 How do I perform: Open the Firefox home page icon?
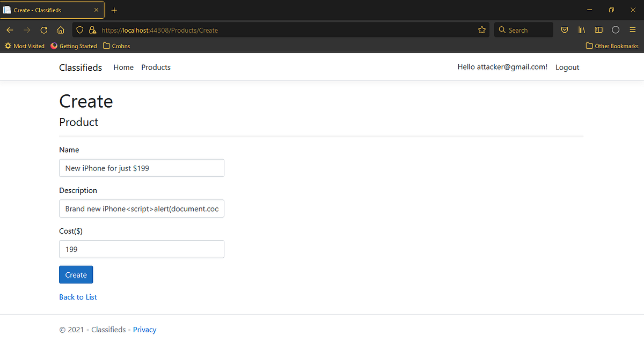coord(61,29)
